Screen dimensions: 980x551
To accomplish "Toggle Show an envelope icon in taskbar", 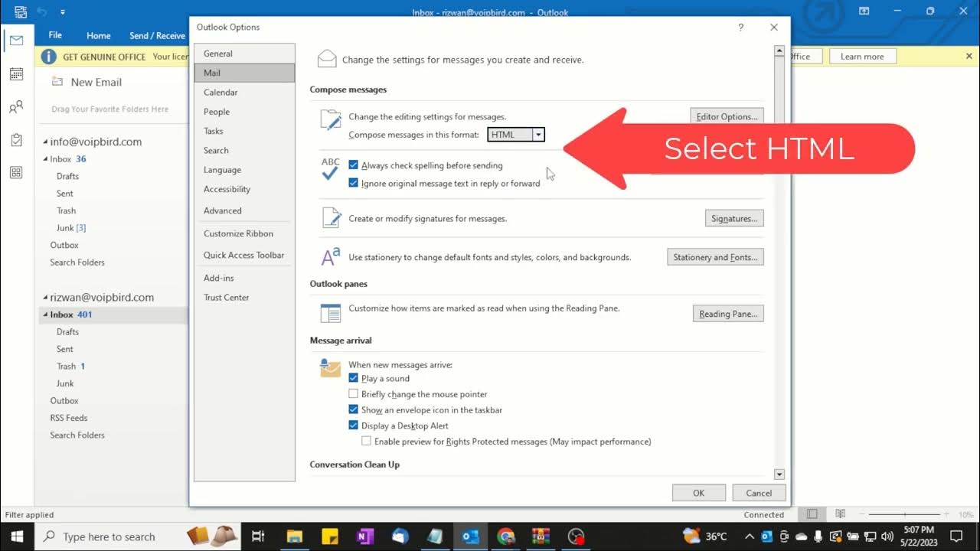I will pos(353,409).
